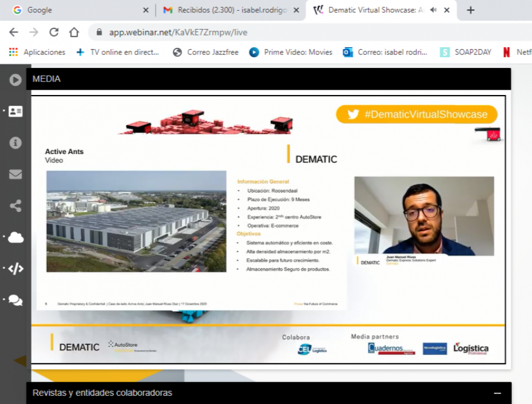Click the 'Operativa: E-commerce' bullet
532x404 pixels.
(x=273, y=226)
